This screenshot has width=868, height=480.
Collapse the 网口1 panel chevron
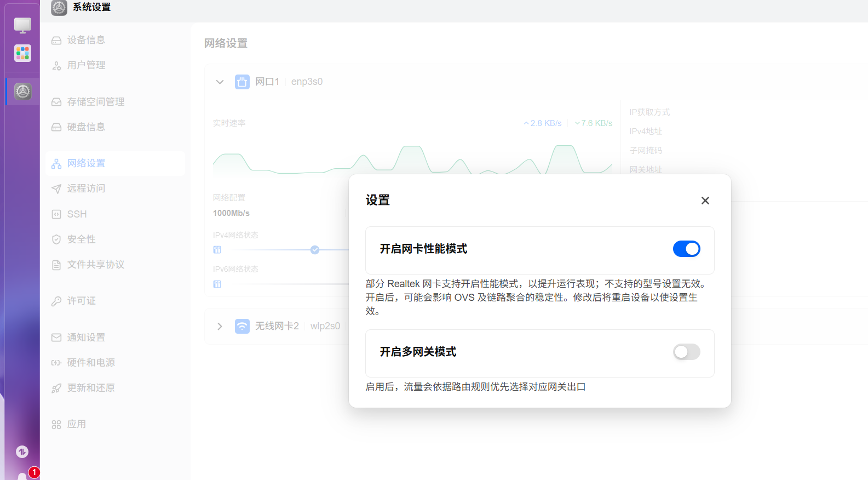point(220,82)
